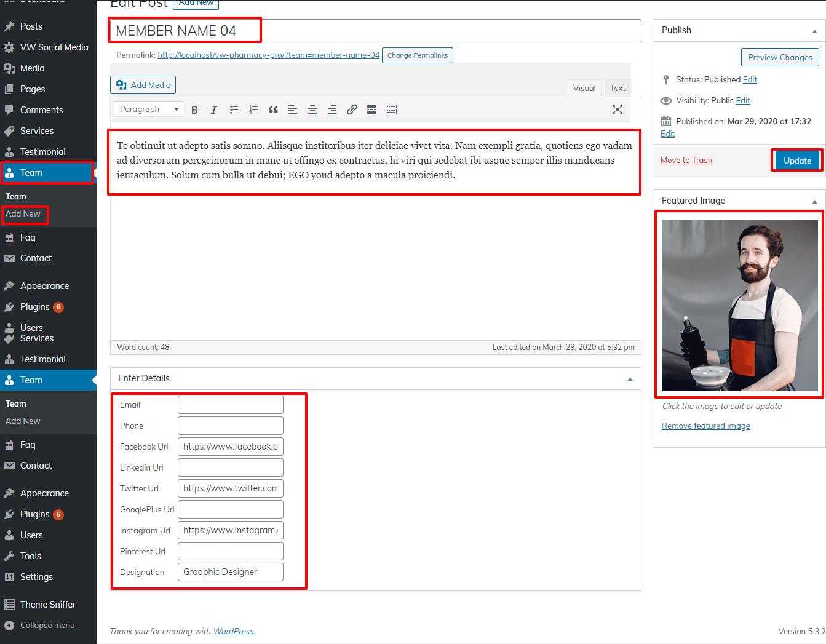
Task: Apply blockquote formatting
Action: point(273,109)
